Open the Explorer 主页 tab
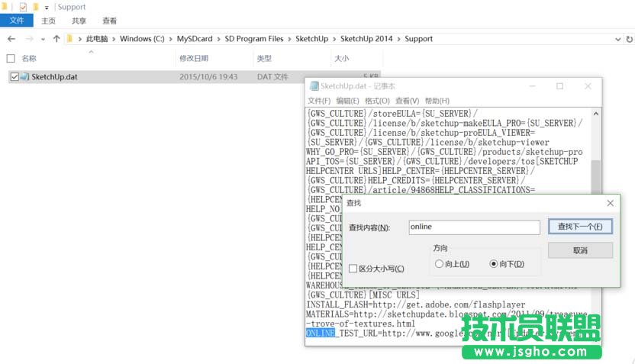The height and width of the screenshot is (364, 635). pyautogui.click(x=48, y=21)
